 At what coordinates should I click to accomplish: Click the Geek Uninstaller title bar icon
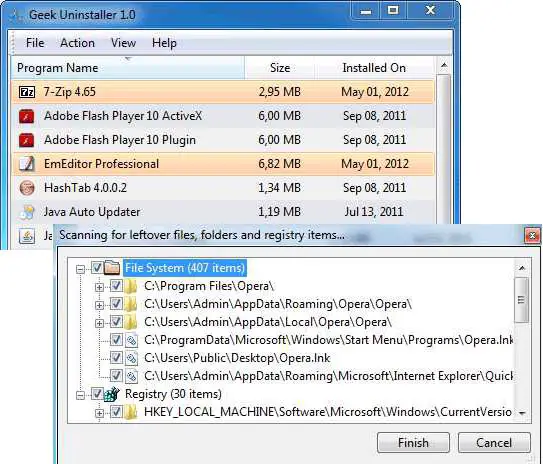pos(15,15)
